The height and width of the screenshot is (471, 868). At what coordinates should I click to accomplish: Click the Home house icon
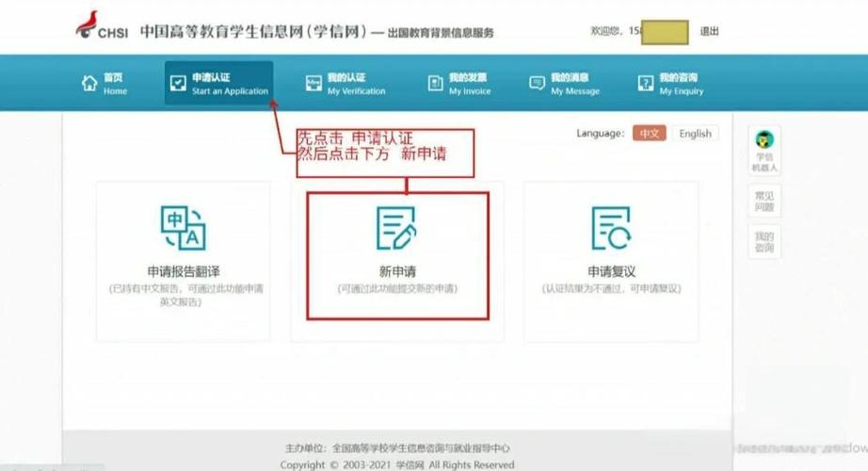tap(89, 84)
